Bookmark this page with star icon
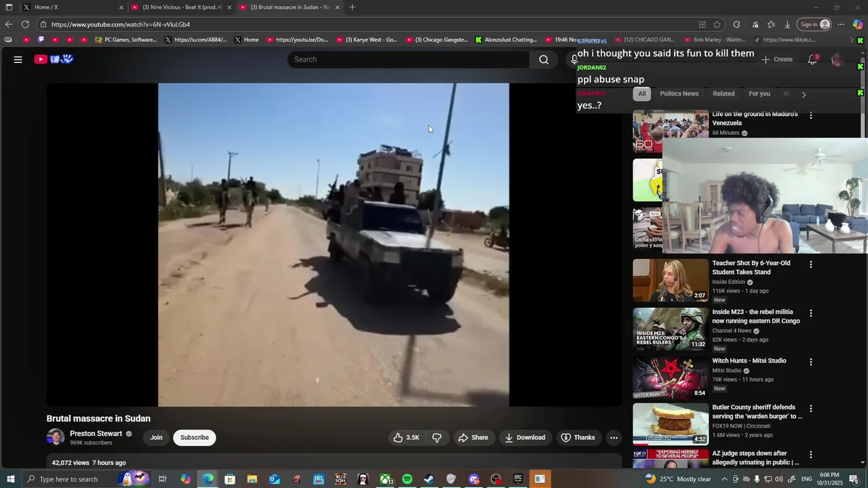Viewport: 868px width, 488px height. (x=717, y=24)
